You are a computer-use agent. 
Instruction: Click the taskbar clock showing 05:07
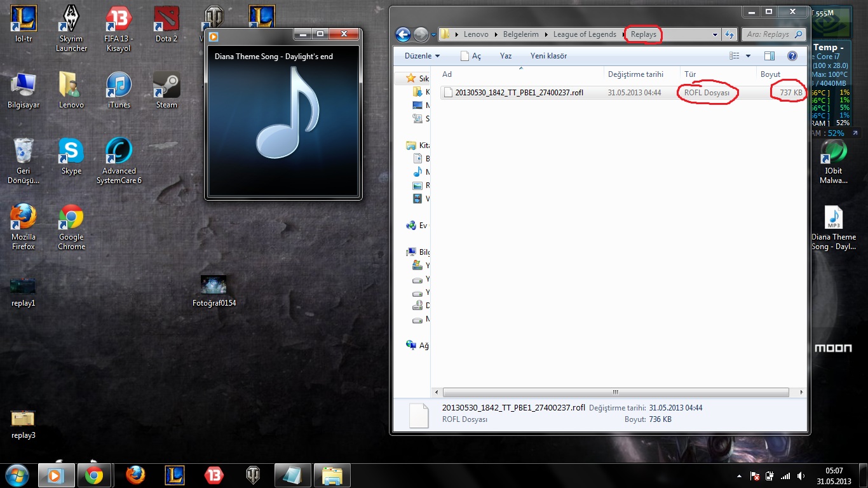[x=834, y=475]
